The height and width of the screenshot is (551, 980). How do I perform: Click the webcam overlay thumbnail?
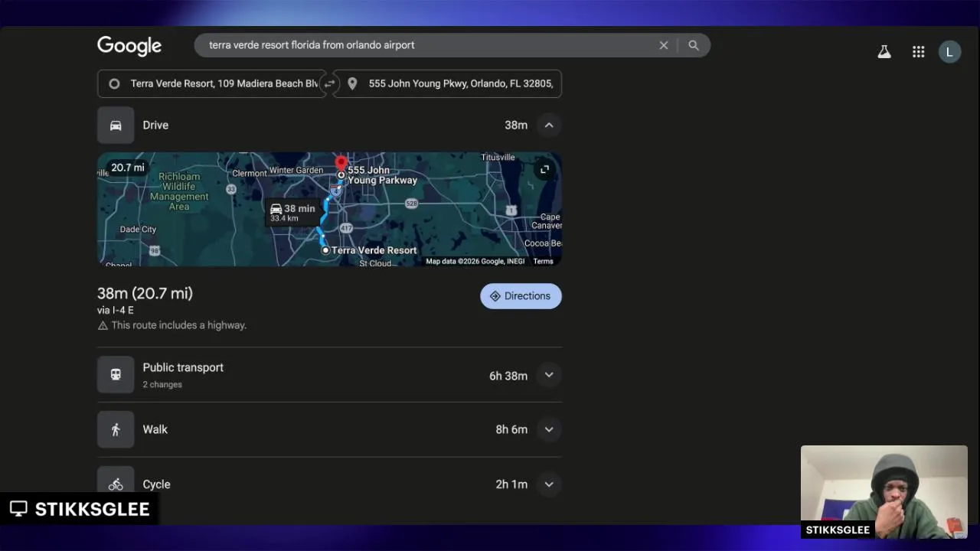tap(884, 492)
